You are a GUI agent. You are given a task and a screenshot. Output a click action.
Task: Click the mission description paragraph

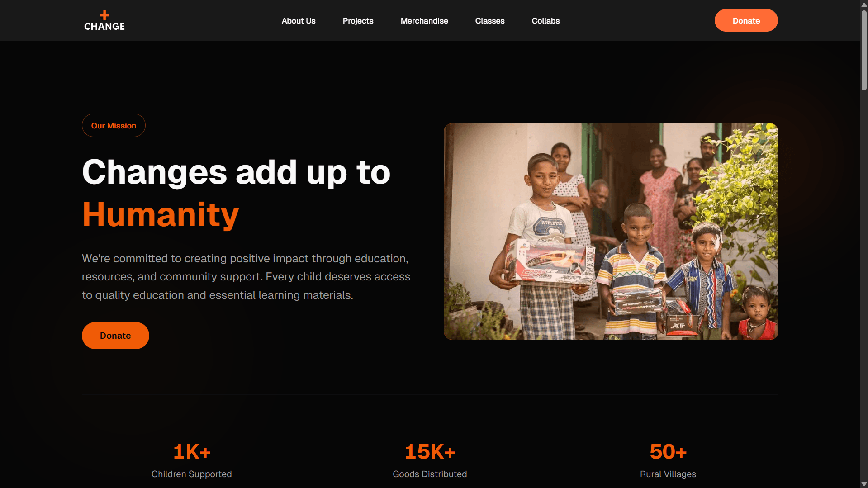coord(246,277)
